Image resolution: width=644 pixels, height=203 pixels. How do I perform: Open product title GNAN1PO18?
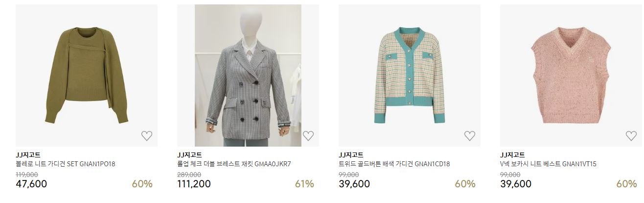pos(65,164)
